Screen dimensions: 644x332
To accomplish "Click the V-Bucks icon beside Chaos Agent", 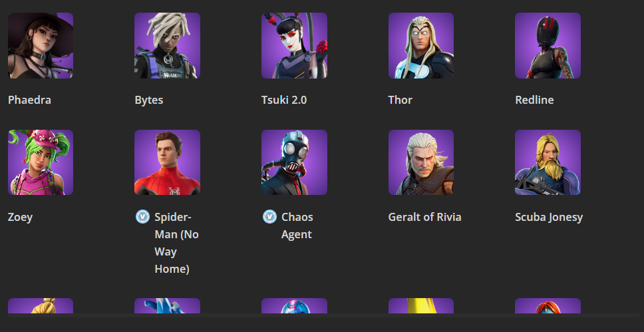I will click(269, 216).
